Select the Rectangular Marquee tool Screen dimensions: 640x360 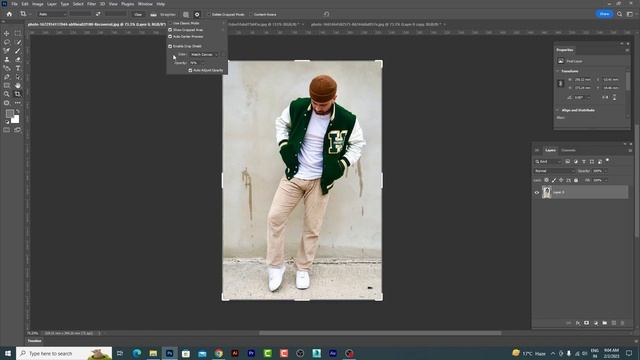click(18, 33)
